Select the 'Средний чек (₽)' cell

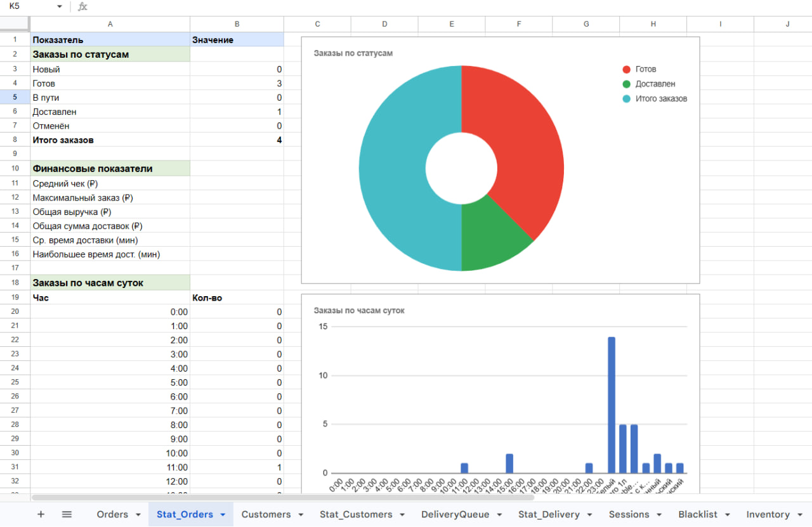pos(110,184)
